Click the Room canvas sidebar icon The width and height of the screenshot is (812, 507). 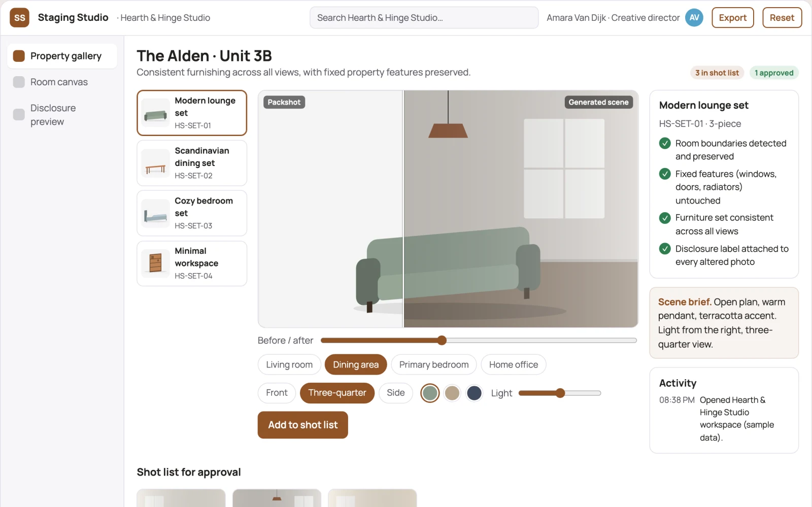click(x=19, y=82)
